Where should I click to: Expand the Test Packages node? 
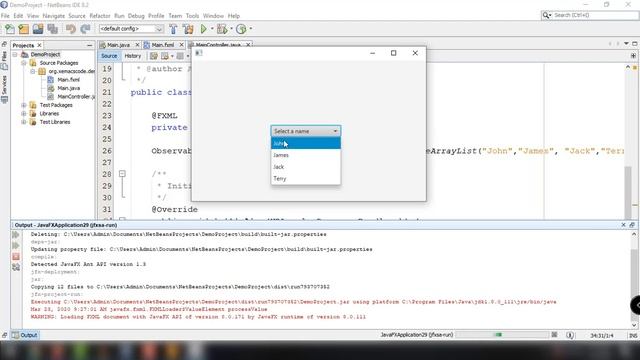24,105
